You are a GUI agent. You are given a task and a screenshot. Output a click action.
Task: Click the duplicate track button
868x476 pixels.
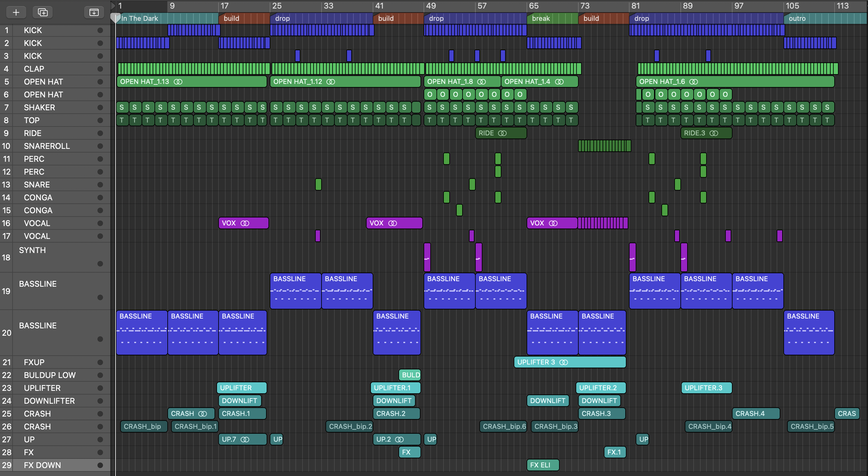pyautogui.click(x=43, y=13)
